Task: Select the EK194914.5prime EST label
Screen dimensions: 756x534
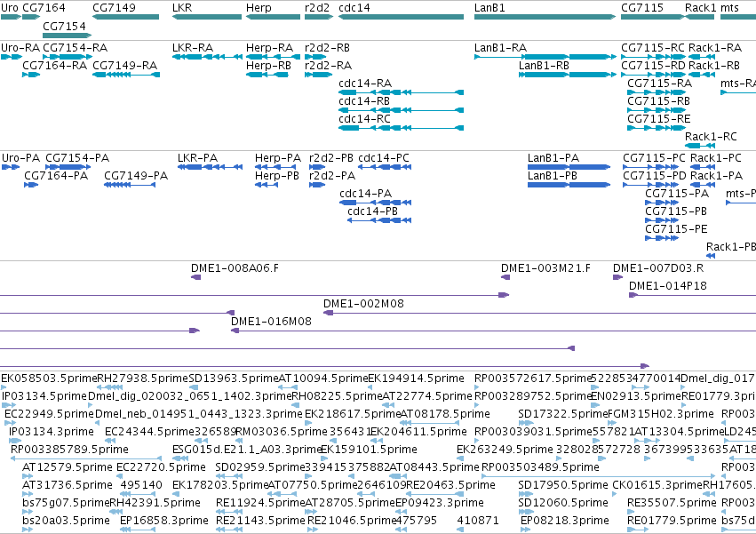Action: point(417,379)
